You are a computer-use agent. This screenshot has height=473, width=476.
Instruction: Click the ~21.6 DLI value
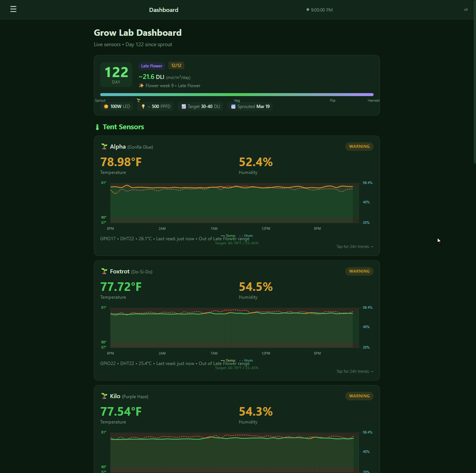click(151, 77)
